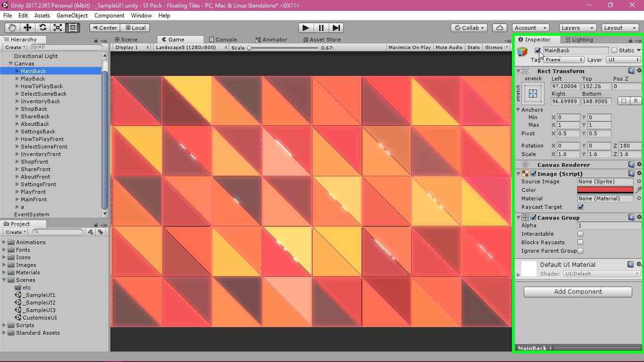Screen dimensions: 644x362
Task: Open the Tag dropdown showing Frame
Action: coord(564,60)
